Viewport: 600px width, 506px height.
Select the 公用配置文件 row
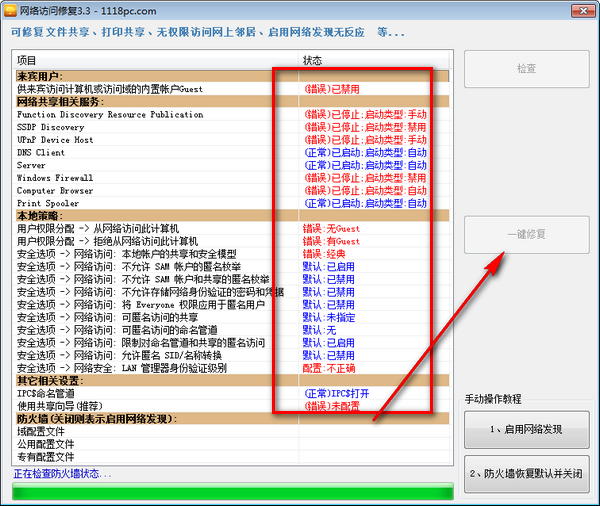pyautogui.click(x=232, y=444)
